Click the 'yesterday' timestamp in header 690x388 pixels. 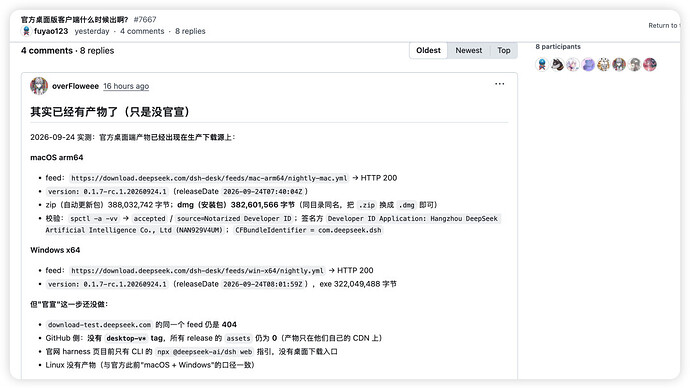[92, 31]
